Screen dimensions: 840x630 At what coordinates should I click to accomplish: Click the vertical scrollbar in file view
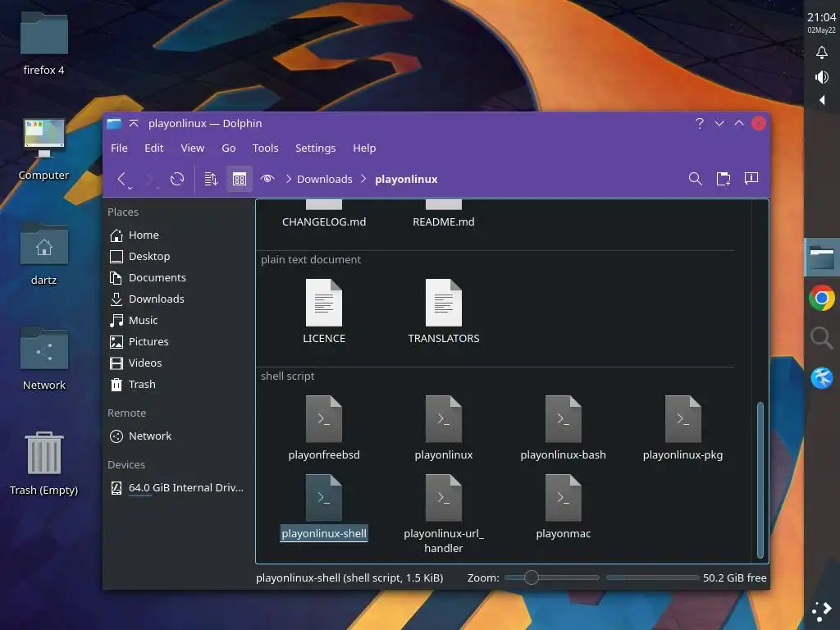click(760, 480)
